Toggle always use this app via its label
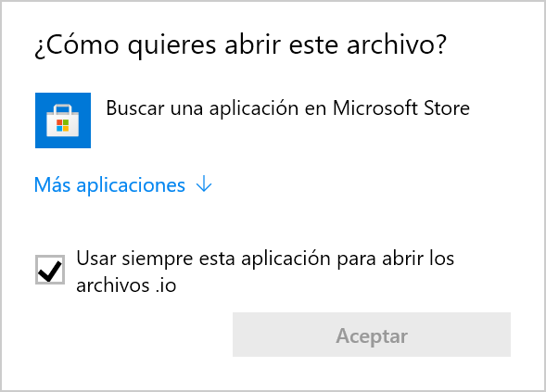 click(x=265, y=272)
